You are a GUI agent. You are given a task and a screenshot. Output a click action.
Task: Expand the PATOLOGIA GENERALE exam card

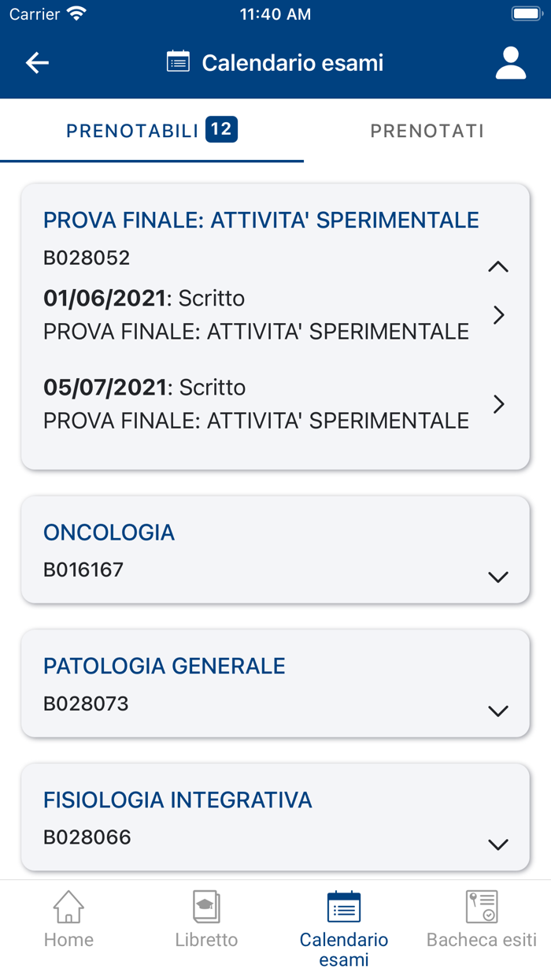click(498, 710)
